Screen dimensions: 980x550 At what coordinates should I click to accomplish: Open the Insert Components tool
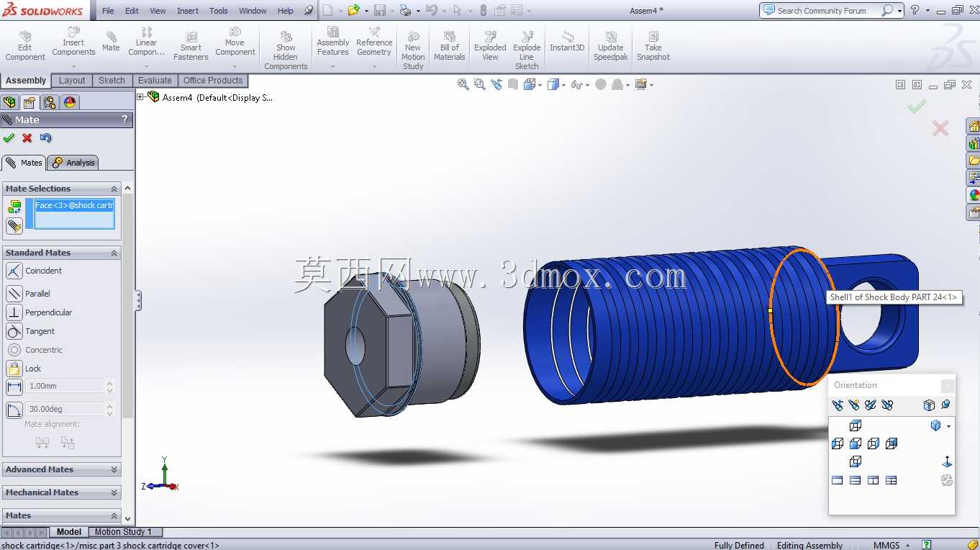coord(73,41)
